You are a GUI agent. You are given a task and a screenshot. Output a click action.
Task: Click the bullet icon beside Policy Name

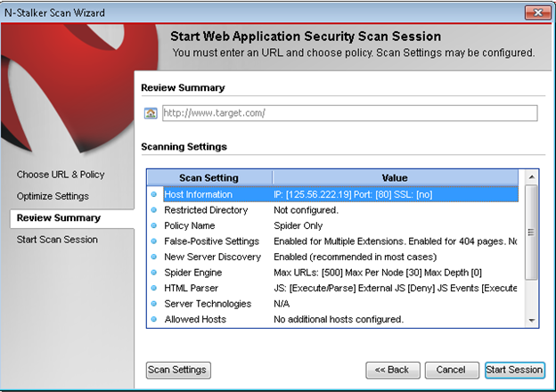click(x=154, y=225)
